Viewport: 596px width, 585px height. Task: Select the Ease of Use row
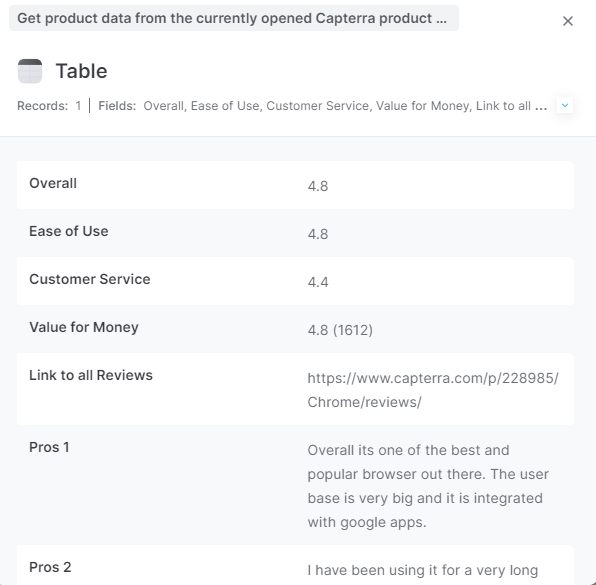[x=295, y=233]
